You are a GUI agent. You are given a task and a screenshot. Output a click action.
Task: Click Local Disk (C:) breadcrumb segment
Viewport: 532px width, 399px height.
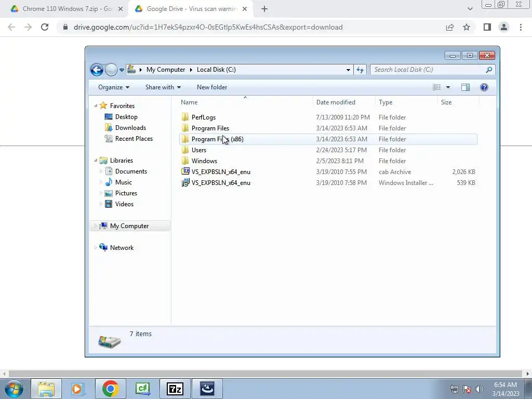[x=216, y=70]
